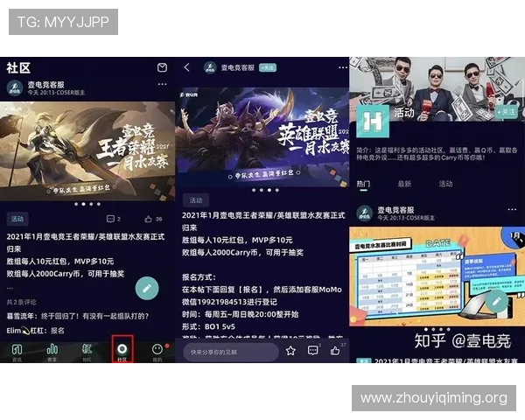Open 壹电竞客服 name in right 活动 feed

tap(396, 210)
